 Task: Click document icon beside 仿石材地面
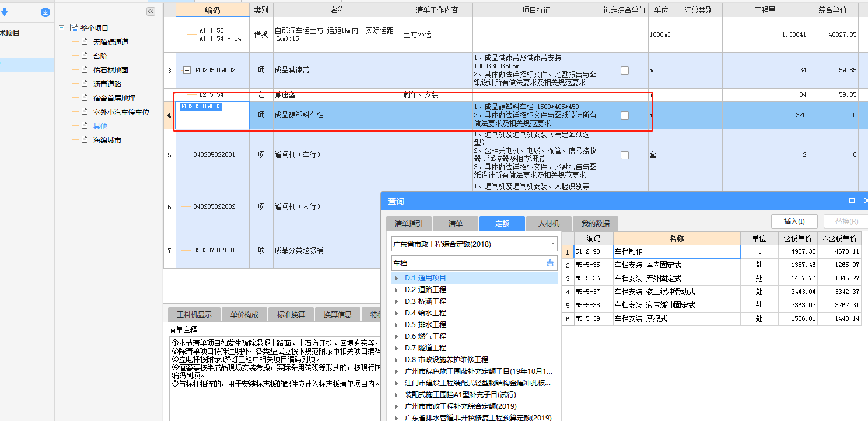tap(85, 70)
